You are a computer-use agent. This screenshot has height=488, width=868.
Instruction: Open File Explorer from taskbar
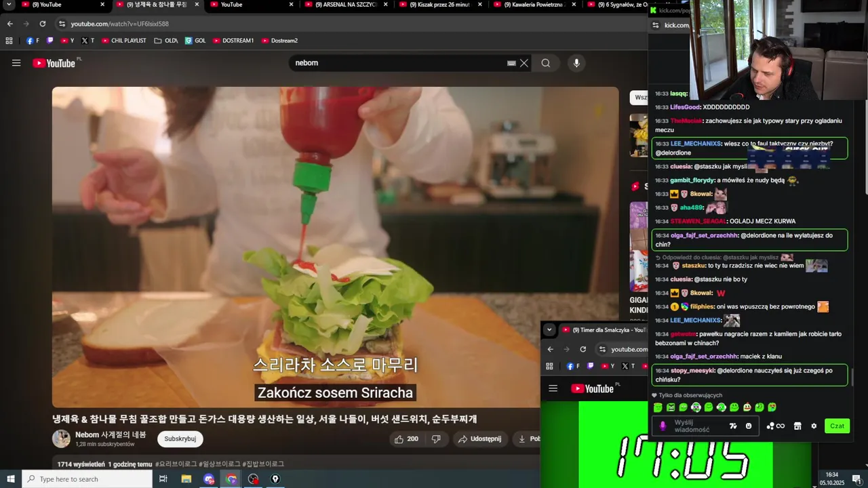[186, 479]
